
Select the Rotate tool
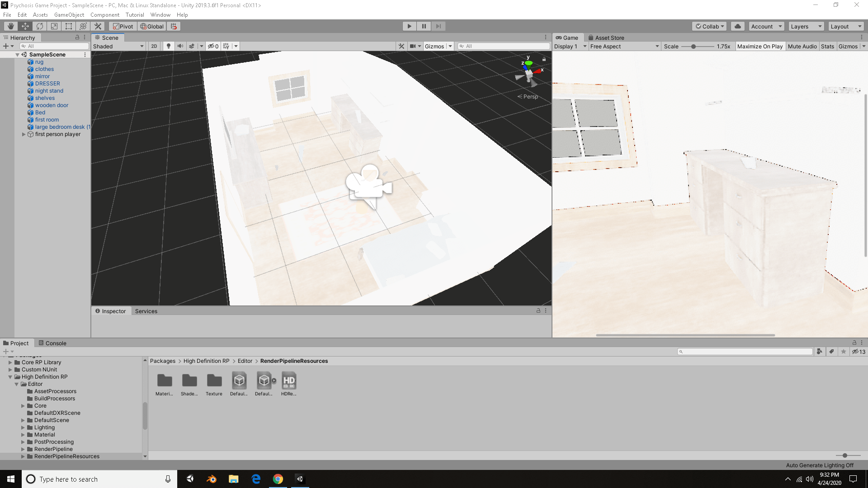(x=40, y=26)
